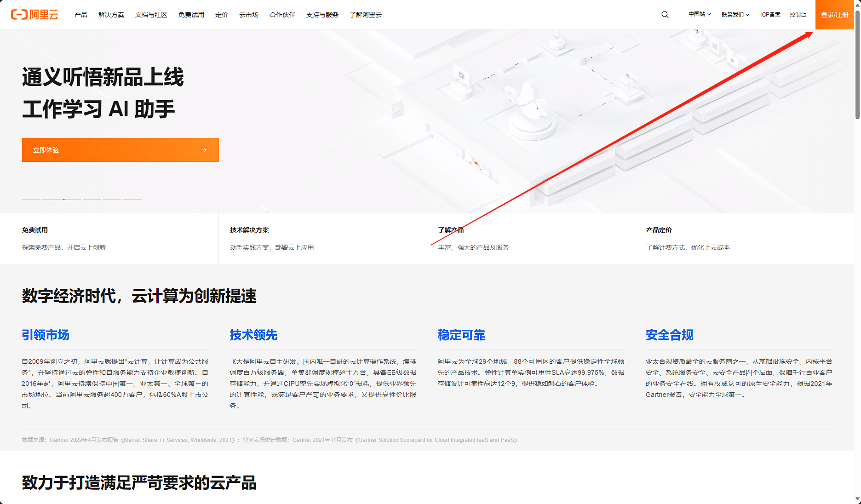Open the 免费试用 card below banner
Viewport: 861px width, 504px height.
click(109, 238)
